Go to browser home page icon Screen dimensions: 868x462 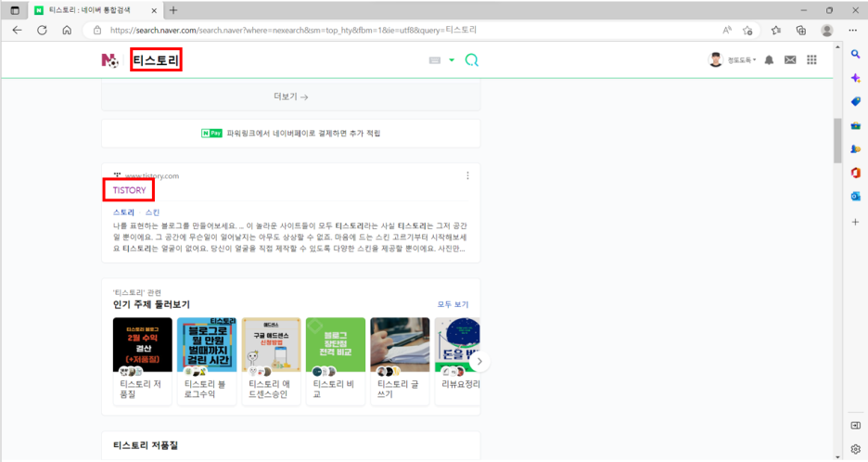click(67, 31)
